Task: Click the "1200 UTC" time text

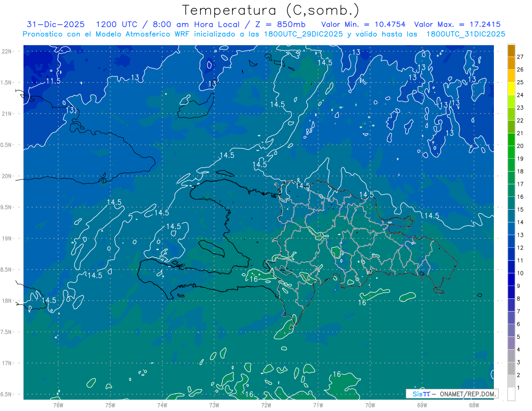Action: tap(117, 24)
